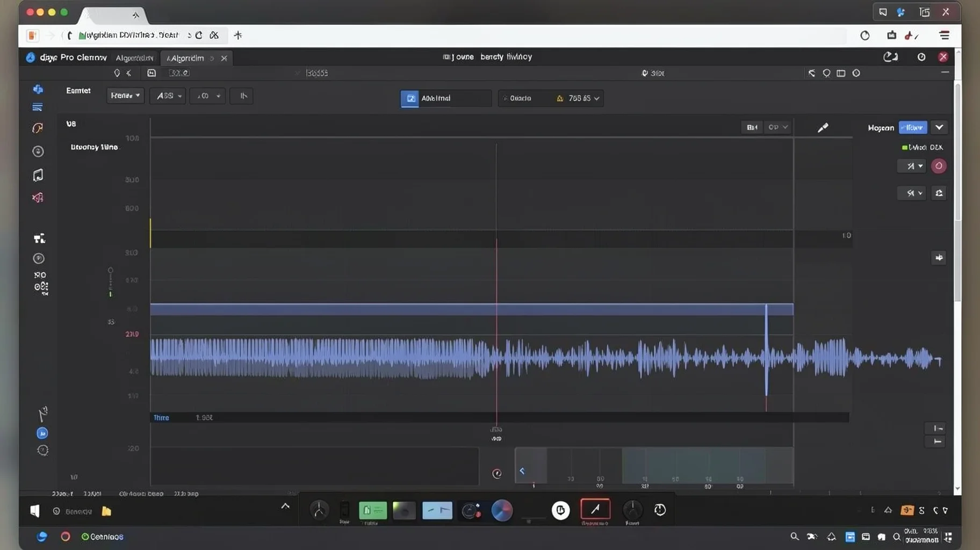The height and width of the screenshot is (550, 980).
Task: Click the Connlogs status item at the bottom
Action: click(102, 537)
